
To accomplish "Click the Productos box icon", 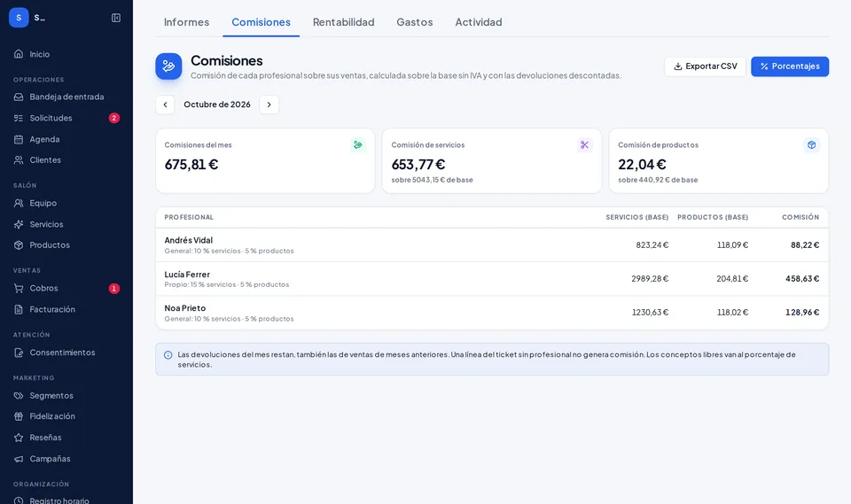I will (19, 245).
